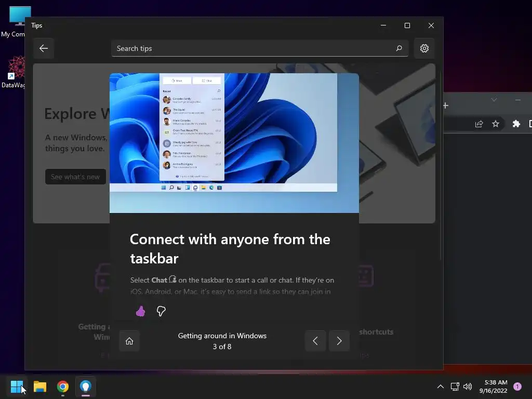Open Tips settings gear

(424, 48)
